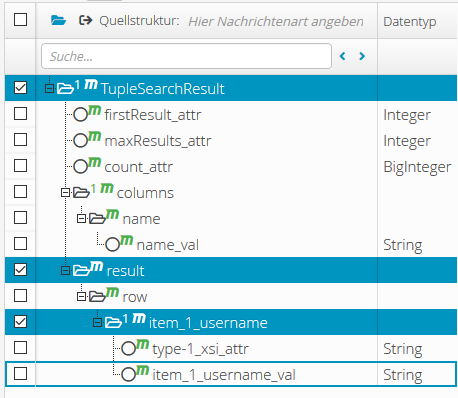Check the count_attr row checkbox

tap(20, 166)
